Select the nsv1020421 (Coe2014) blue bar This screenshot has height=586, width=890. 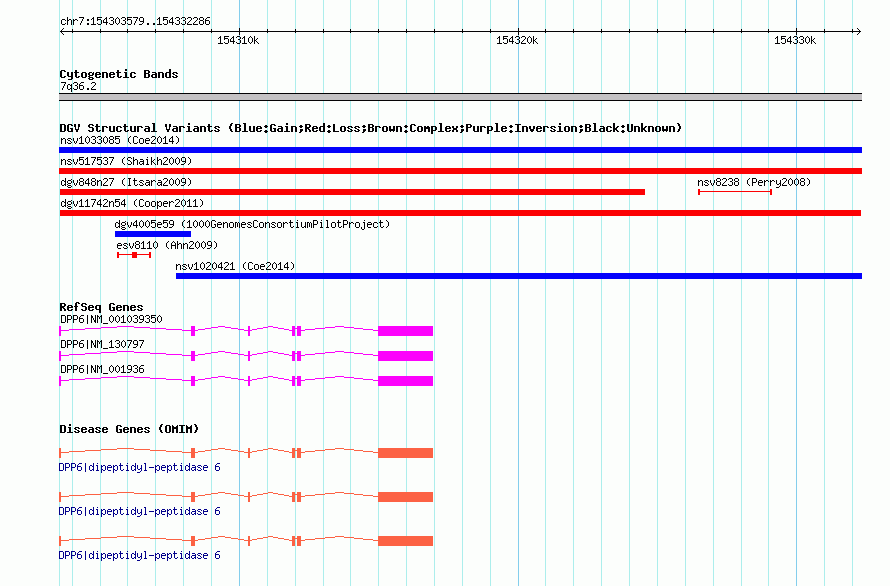click(x=519, y=276)
